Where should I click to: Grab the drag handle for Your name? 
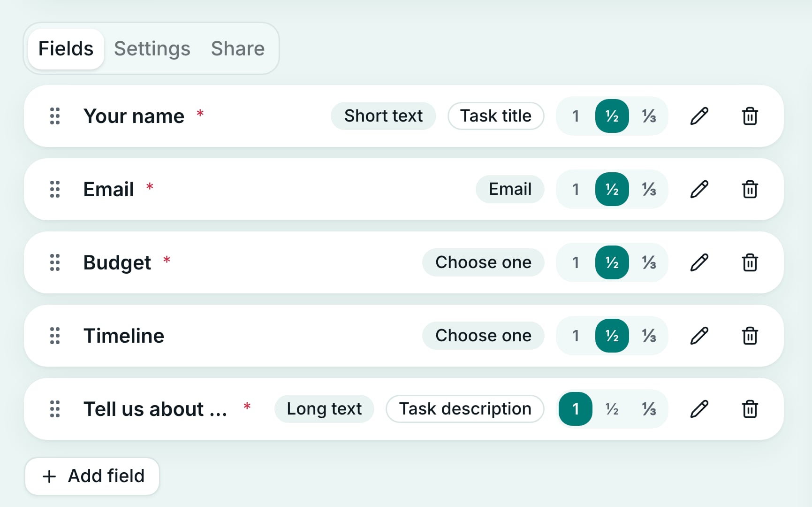pyautogui.click(x=55, y=116)
